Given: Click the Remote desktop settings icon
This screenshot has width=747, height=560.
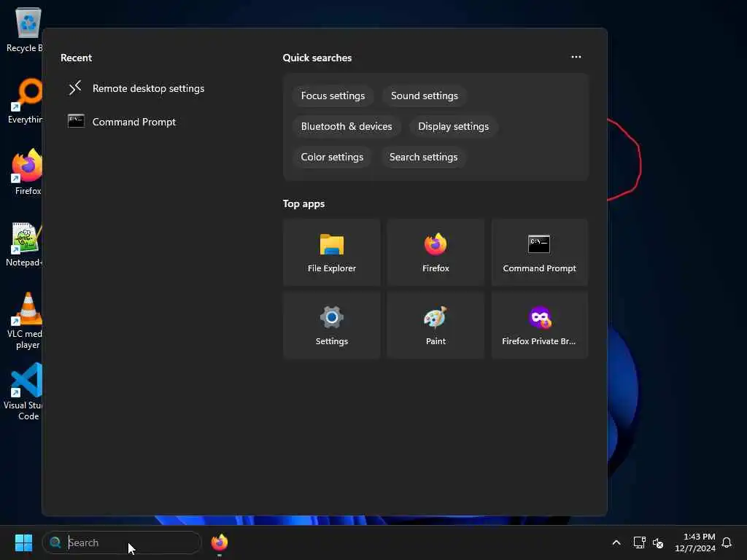Looking at the screenshot, I should point(75,88).
